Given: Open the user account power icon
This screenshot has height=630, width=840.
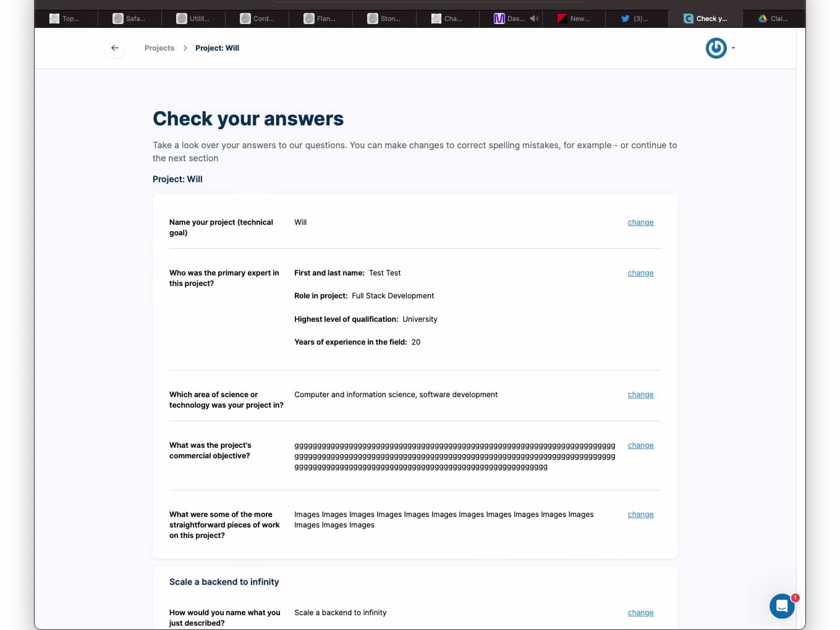Looking at the screenshot, I should 716,48.
